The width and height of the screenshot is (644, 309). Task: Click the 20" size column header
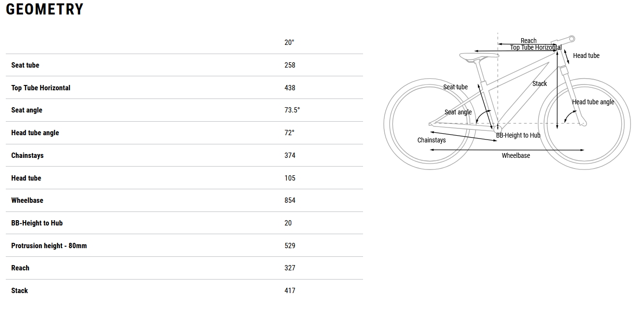point(289,42)
